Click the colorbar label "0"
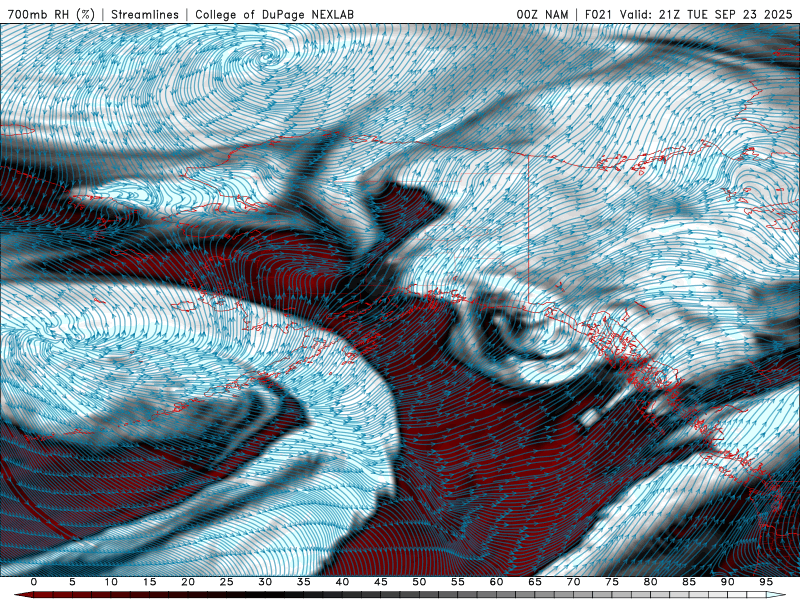 [34, 582]
